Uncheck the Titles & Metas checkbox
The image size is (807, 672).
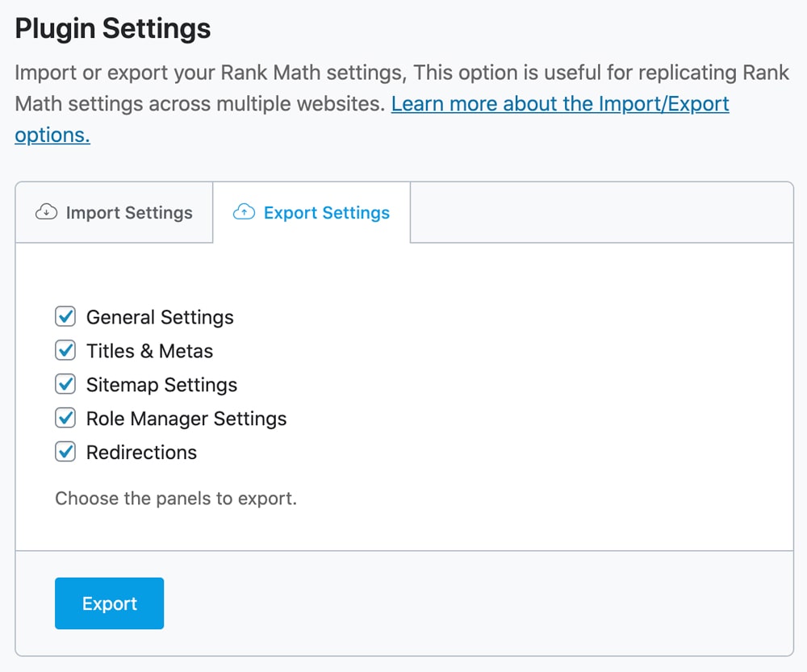pyautogui.click(x=66, y=350)
